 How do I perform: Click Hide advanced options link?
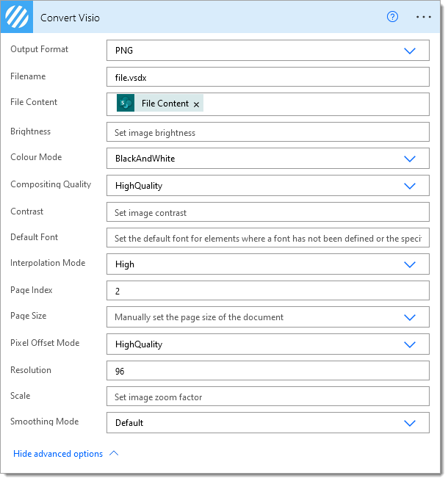pyautogui.click(x=58, y=454)
